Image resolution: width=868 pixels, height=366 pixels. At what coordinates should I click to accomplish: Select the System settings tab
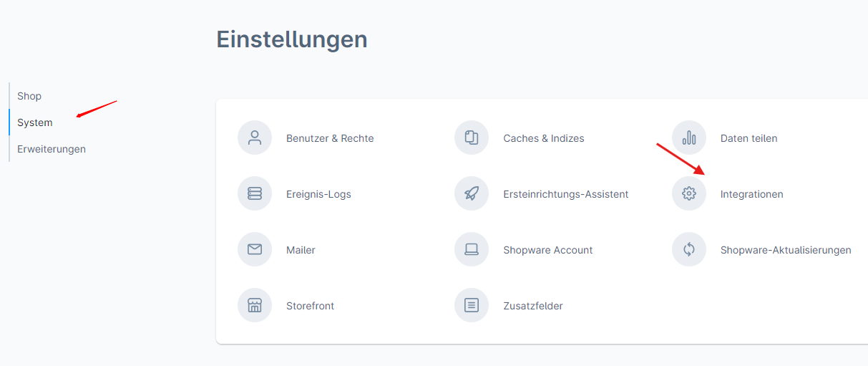click(x=35, y=122)
